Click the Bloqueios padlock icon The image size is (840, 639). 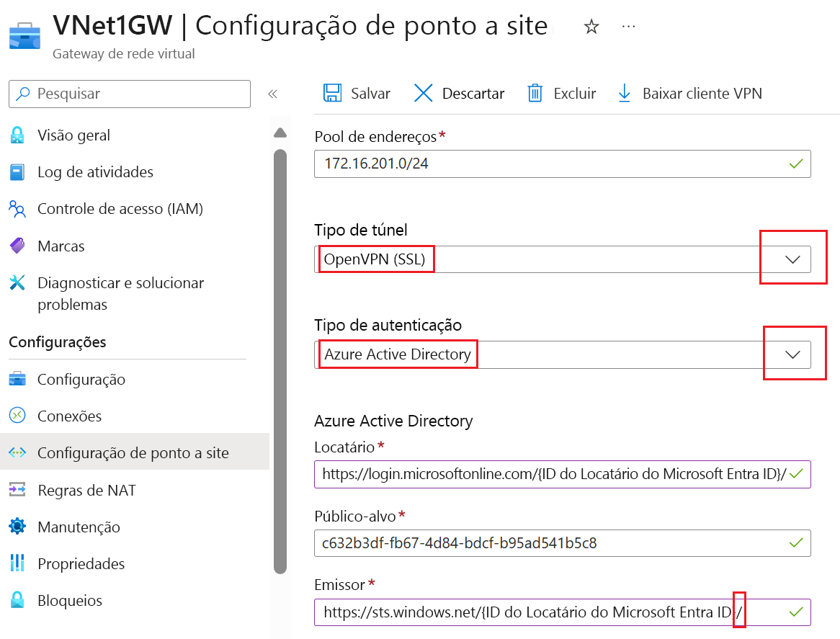pos(17,600)
